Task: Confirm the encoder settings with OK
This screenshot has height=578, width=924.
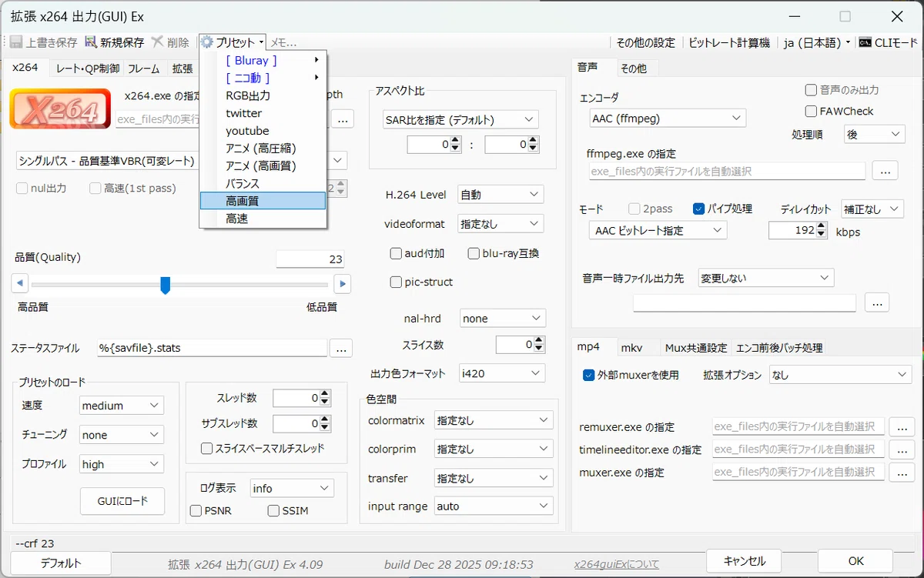Action: click(855, 561)
